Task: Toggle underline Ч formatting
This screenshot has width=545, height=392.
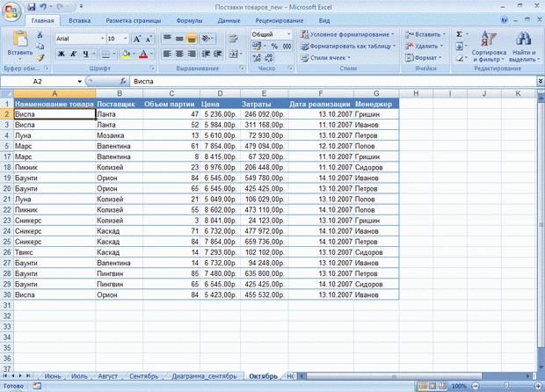Action: point(85,54)
